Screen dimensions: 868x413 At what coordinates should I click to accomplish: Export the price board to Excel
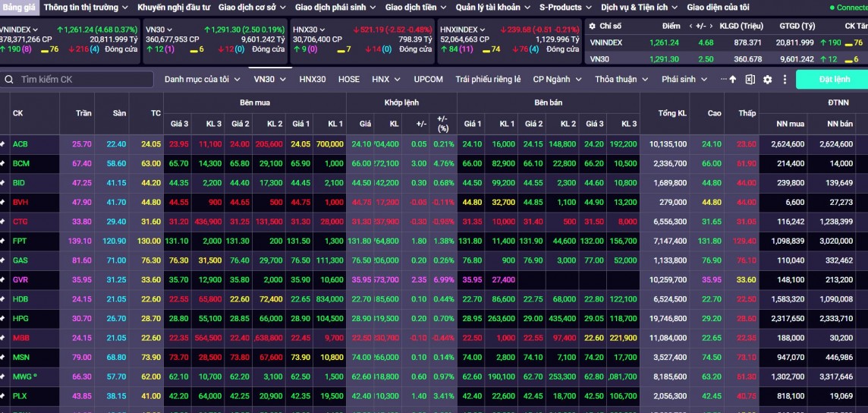[750, 80]
